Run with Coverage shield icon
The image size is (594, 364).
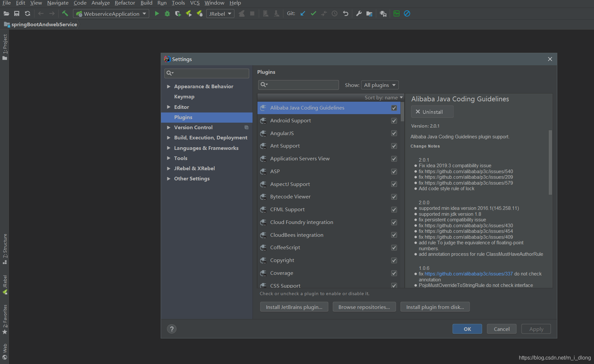(178, 13)
